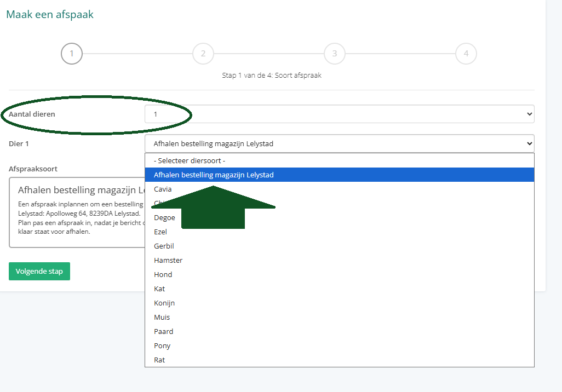Choose Hond as animal type
The width and height of the screenshot is (562, 392).
click(163, 275)
